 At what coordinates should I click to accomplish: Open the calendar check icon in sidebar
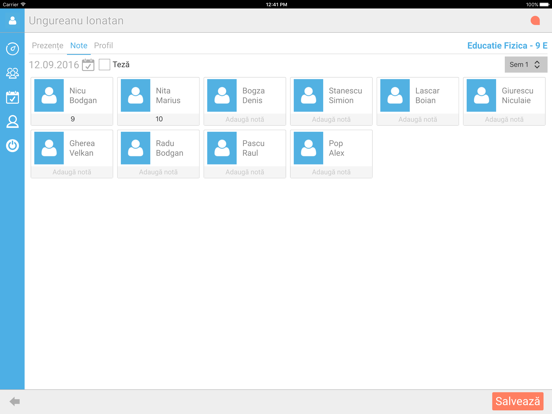pyautogui.click(x=12, y=97)
